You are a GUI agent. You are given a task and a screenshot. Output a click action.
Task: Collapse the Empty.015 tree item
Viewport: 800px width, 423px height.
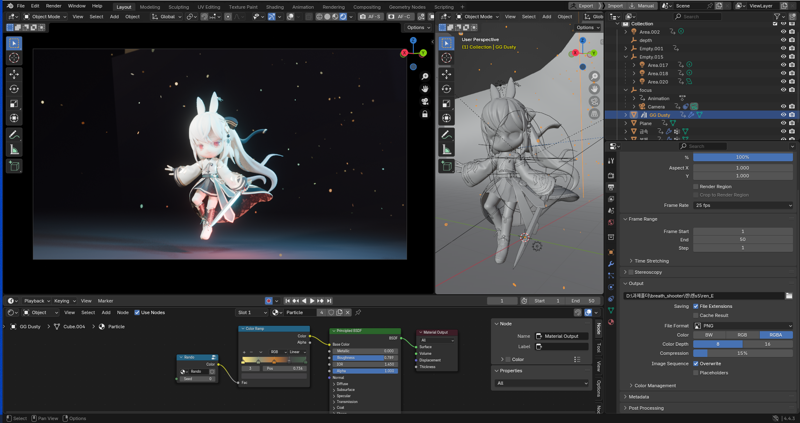(626, 57)
